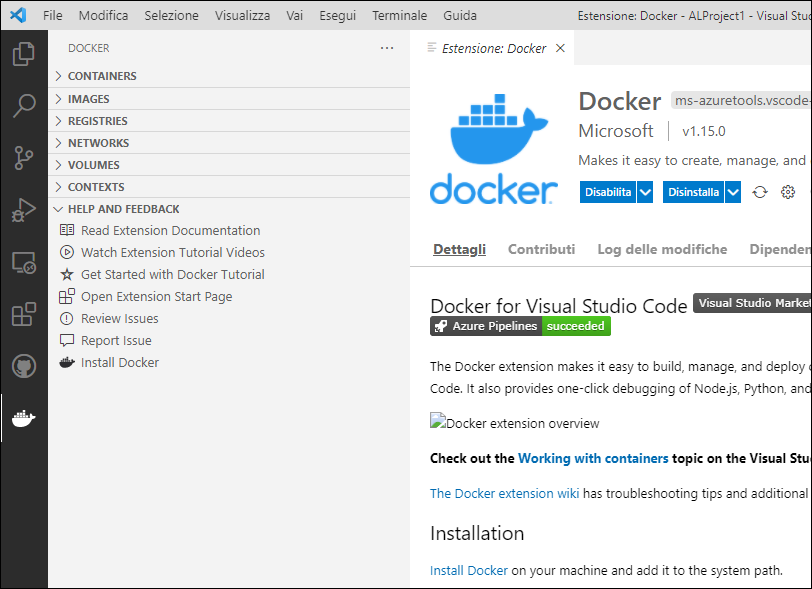Click the Disinstalla button
This screenshot has width=812, height=589.
tap(693, 192)
